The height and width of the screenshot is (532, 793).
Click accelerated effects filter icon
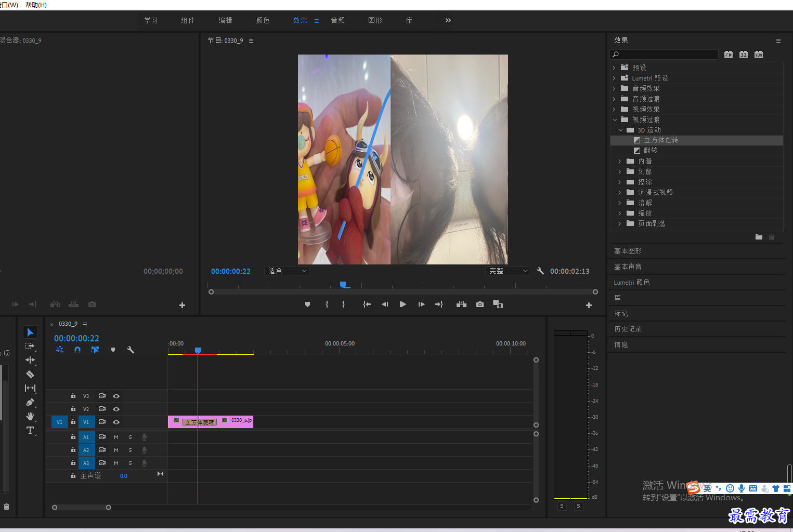(x=729, y=55)
